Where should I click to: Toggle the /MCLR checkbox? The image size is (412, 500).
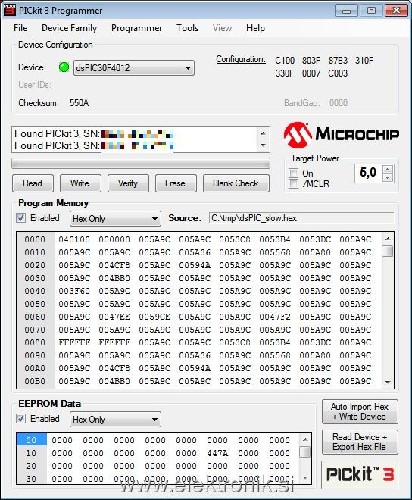click(293, 183)
